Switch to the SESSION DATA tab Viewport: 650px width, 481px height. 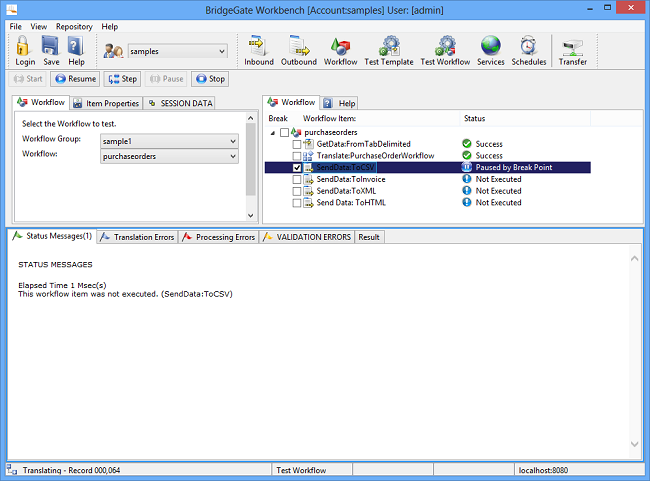180,103
